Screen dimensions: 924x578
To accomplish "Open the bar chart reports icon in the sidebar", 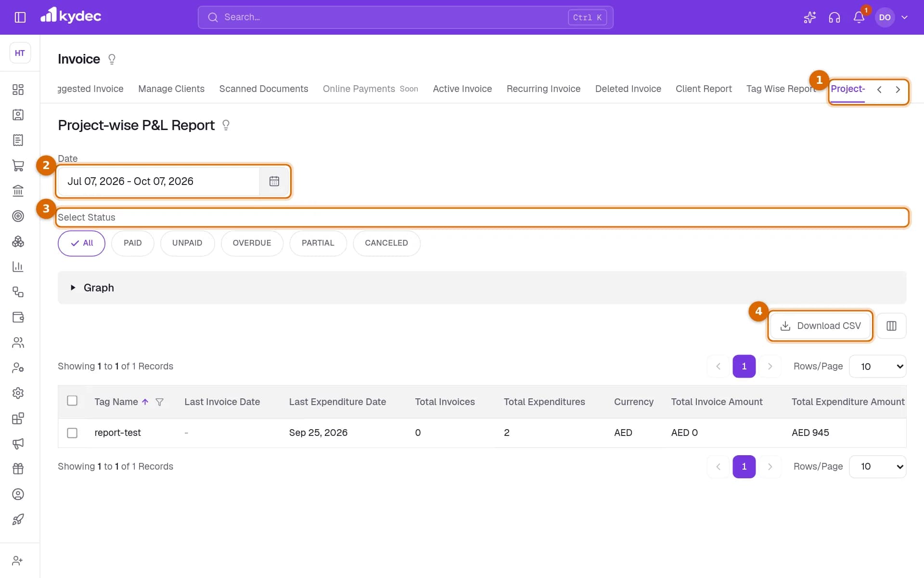I will [x=18, y=266].
